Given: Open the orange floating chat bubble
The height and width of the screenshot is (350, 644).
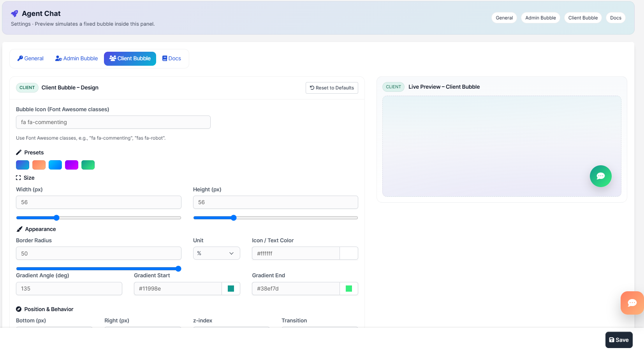Looking at the screenshot, I should [x=632, y=303].
